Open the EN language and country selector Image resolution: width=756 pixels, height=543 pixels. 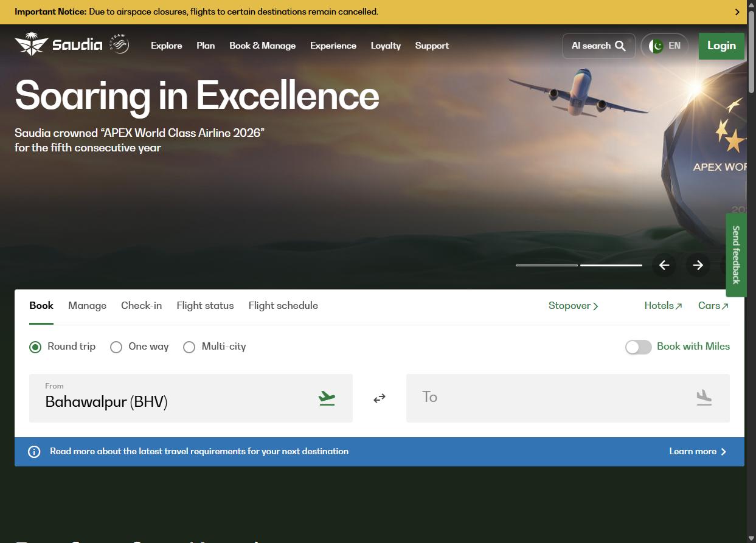point(665,46)
